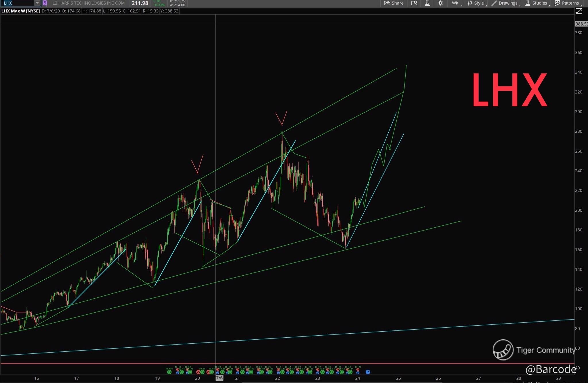The width and height of the screenshot is (588, 383).
Task: Click the last price 211.98 display
Action: pyautogui.click(x=140, y=3)
